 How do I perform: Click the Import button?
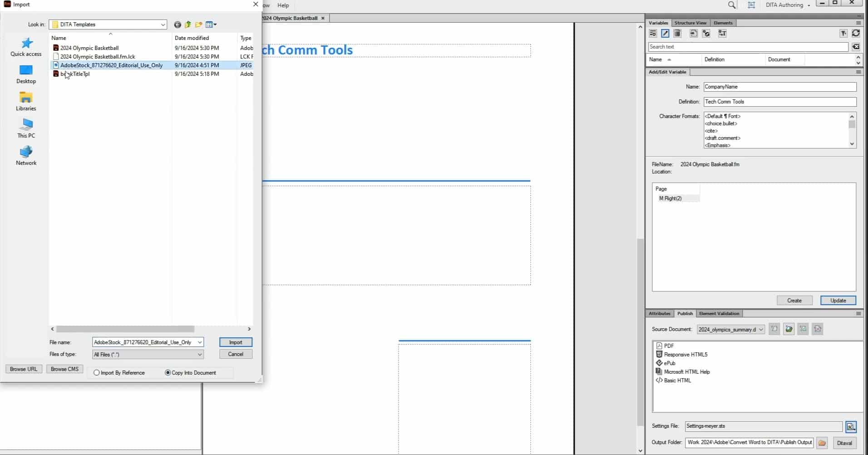click(x=236, y=342)
